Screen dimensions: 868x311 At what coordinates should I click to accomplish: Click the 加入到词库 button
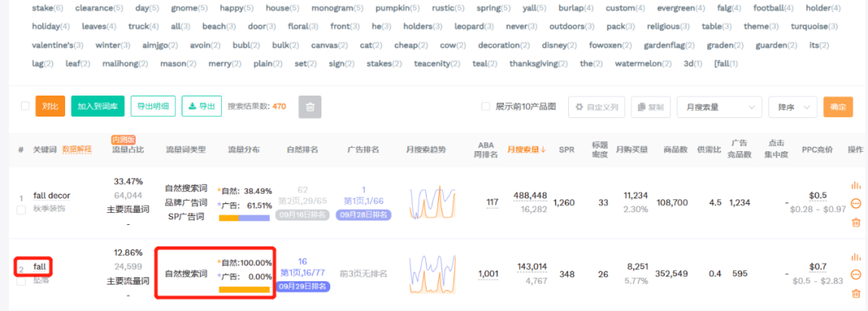pyautogui.click(x=97, y=106)
